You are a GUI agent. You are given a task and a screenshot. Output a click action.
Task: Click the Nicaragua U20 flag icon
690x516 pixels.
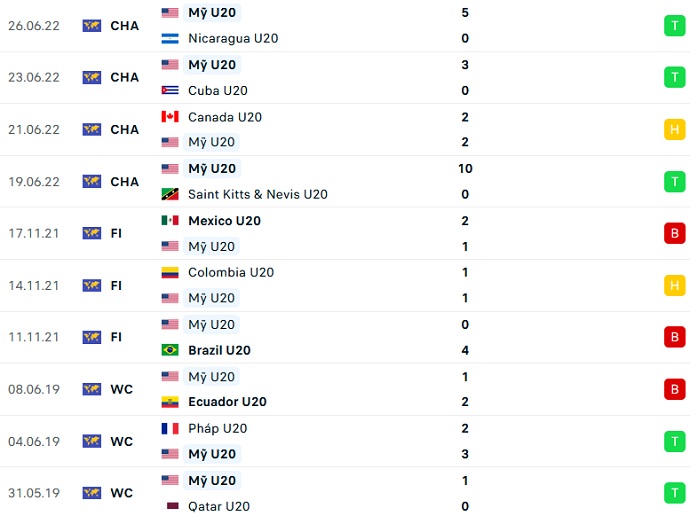(170, 39)
